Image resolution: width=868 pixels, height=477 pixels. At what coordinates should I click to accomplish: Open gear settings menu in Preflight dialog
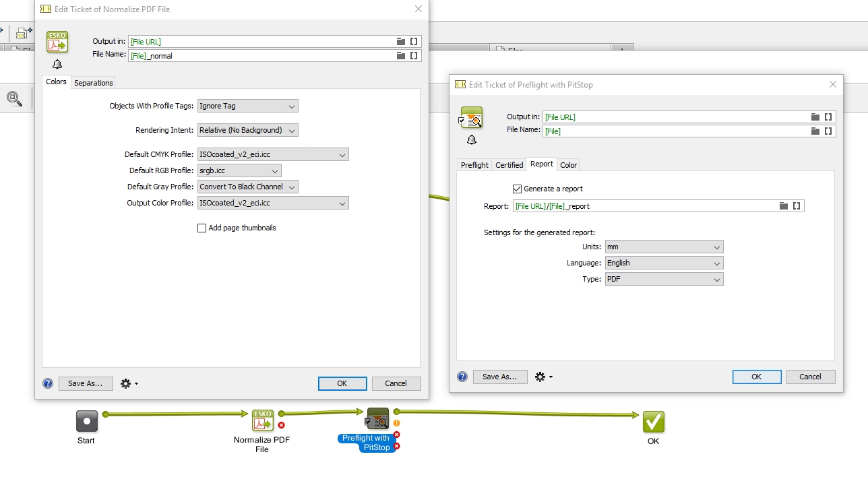pyautogui.click(x=543, y=377)
